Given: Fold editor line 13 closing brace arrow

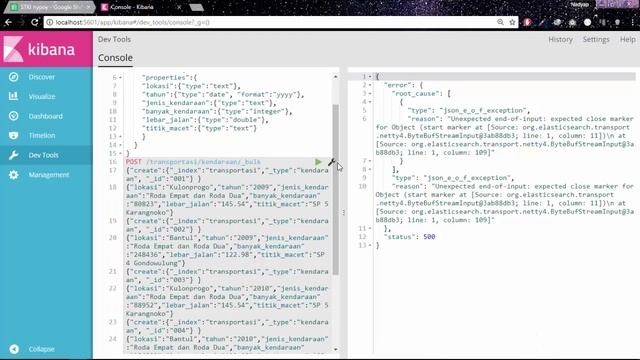Looking at the screenshot, I should point(120,137).
